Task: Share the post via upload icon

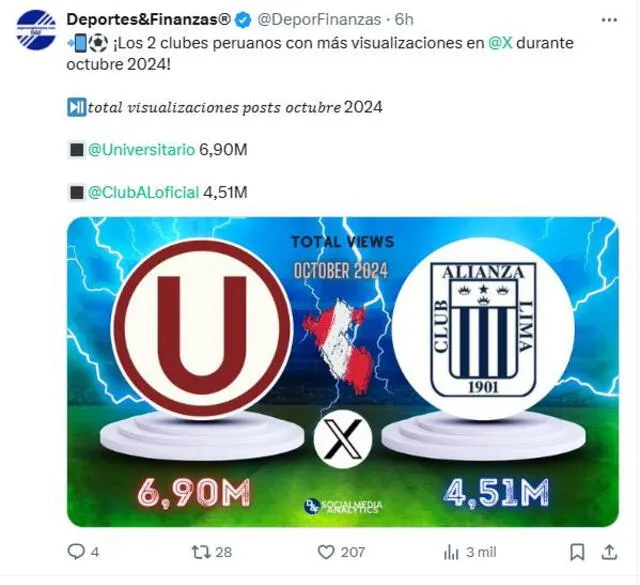Action: (609, 552)
